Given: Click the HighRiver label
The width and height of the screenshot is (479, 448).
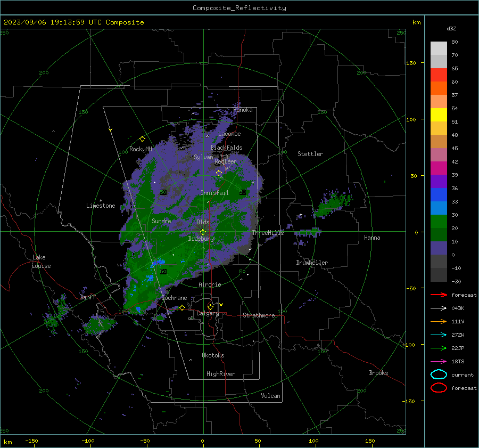Looking at the screenshot, I should 221,374.
